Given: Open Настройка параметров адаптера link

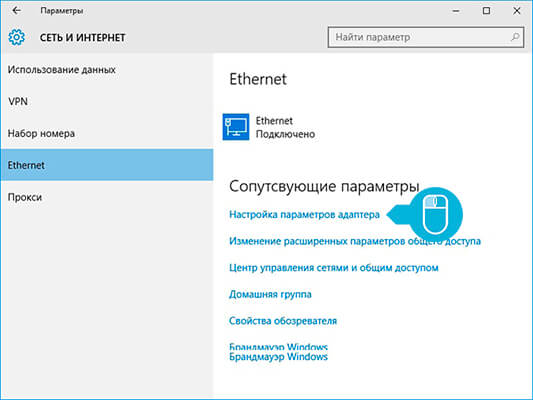Looking at the screenshot, I should coord(304,214).
